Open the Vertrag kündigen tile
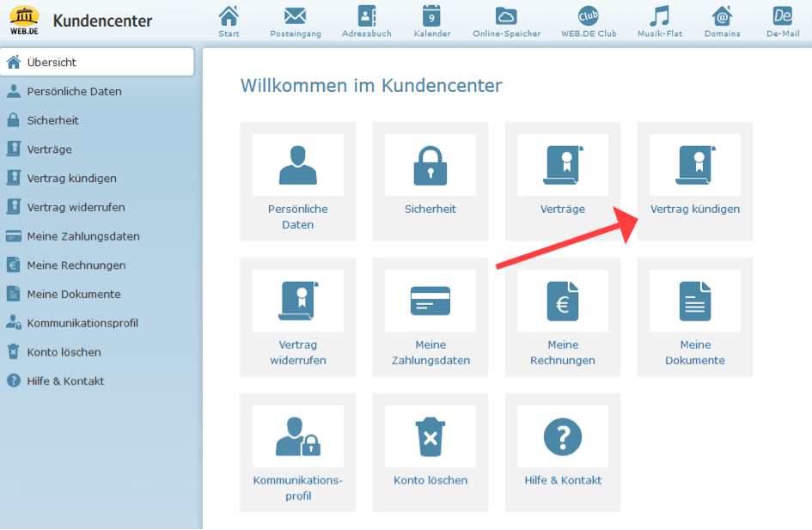812x530 pixels. tap(695, 181)
